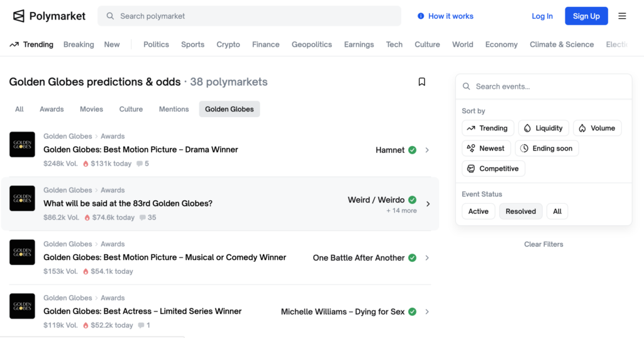
Task: Bookmark the Golden Globes predictions page
Action: coord(422,82)
